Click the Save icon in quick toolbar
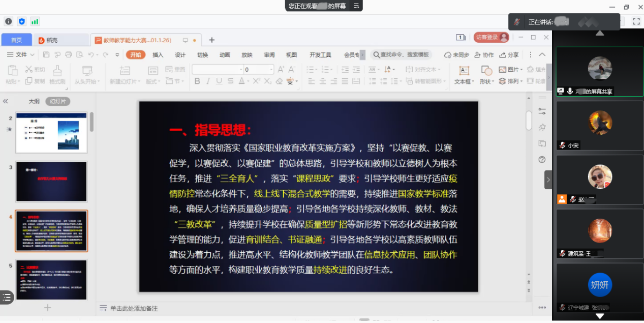The height and width of the screenshot is (323, 644). coord(46,55)
